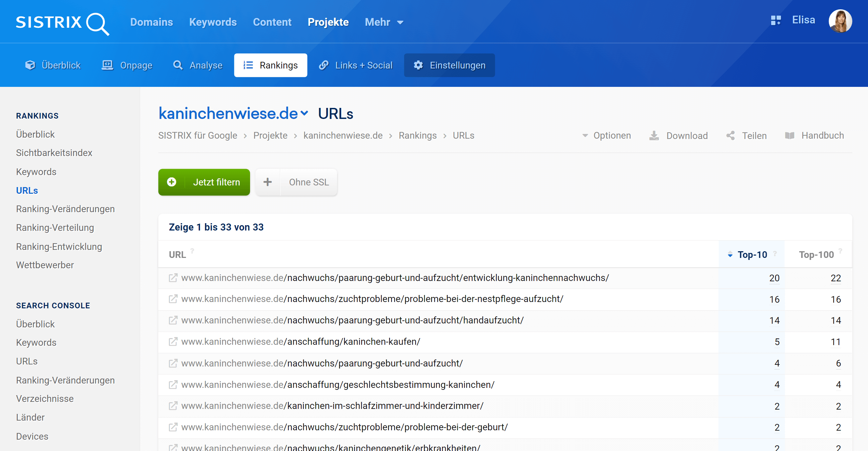The width and height of the screenshot is (868, 451).
Task: Click the Handbuch book icon
Action: click(x=790, y=136)
